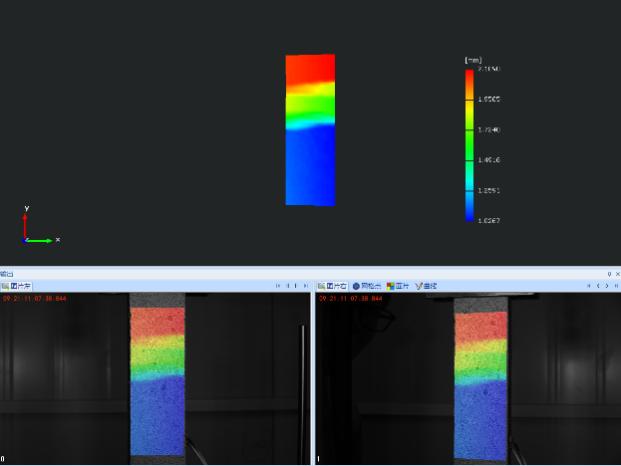Select the right image (图片右) tab
The image size is (621, 466).
coord(333,286)
